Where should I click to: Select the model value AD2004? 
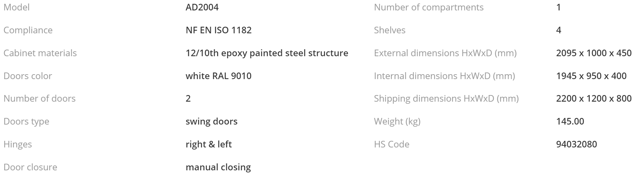[x=202, y=7]
